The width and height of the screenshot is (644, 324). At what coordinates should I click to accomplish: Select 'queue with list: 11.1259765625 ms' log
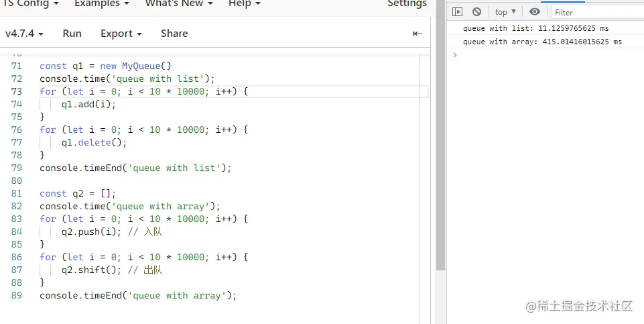pos(535,28)
